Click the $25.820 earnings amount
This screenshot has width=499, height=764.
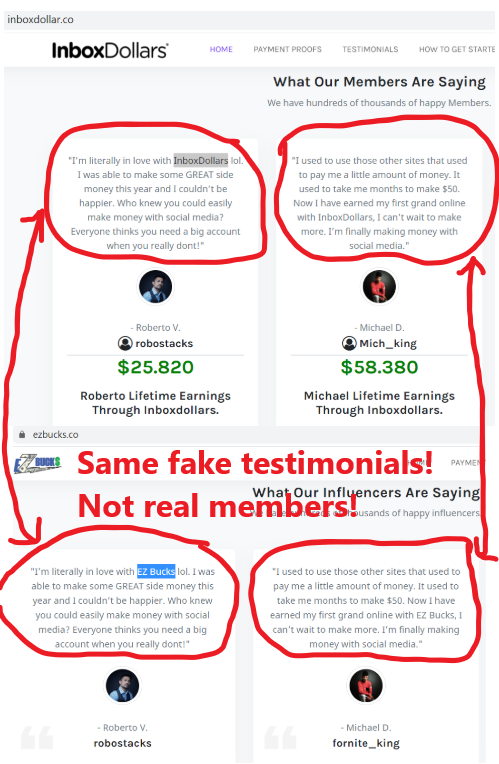click(x=155, y=367)
